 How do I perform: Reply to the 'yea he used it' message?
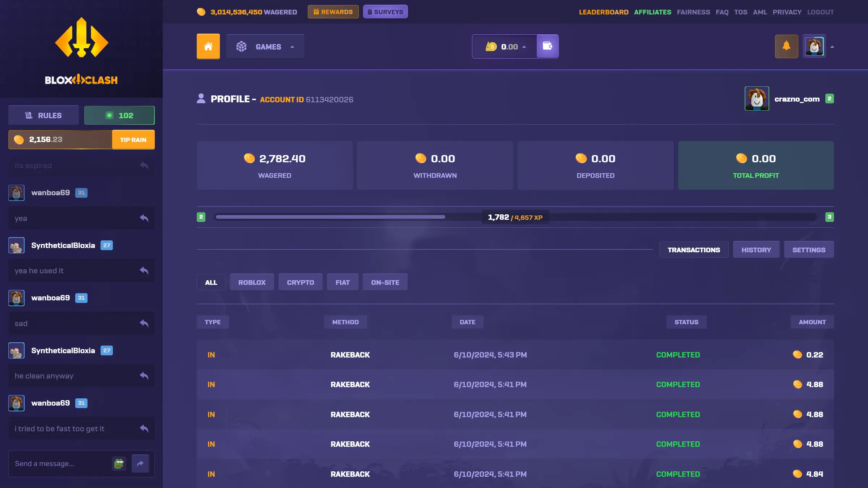click(144, 270)
